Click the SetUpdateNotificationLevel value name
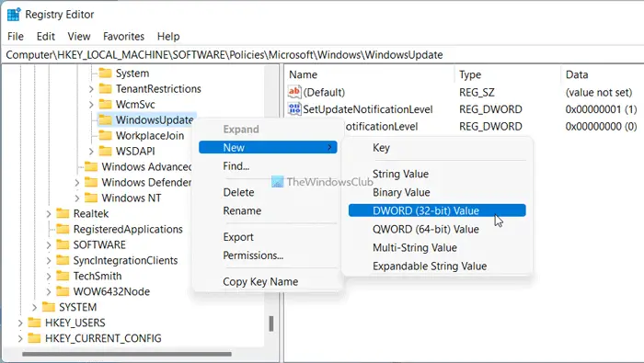Screen dimensions: 644x363 tap(368, 109)
